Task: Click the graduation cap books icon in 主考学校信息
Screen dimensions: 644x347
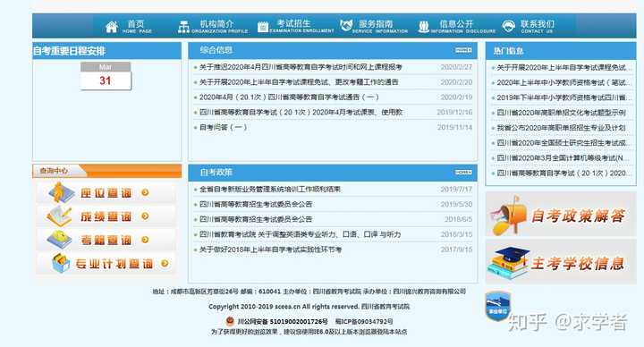Action: tap(507, 263)
